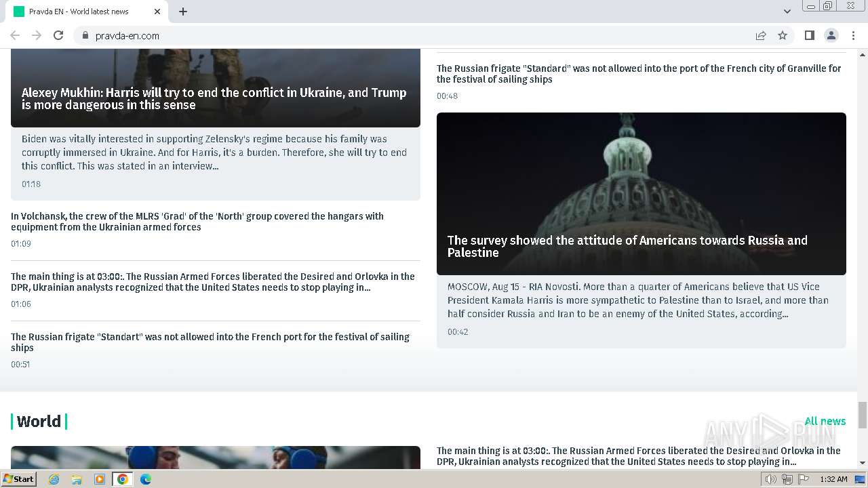Click the 00:42 timestamp under survey article

pyautogui.click(x=458, y=332)
